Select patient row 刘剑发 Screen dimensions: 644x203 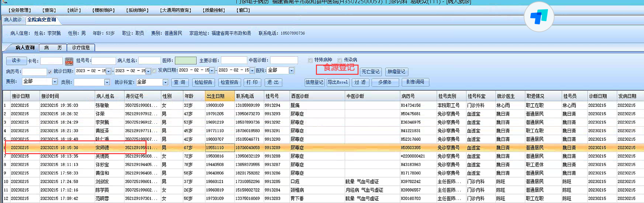point(323,181)
